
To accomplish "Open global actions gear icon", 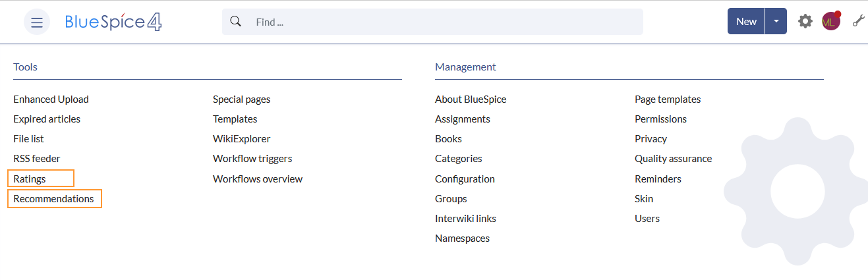I will click(805, 21).
